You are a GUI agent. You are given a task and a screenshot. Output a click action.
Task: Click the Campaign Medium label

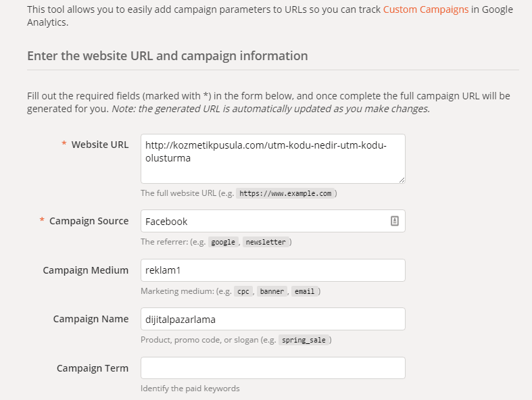pos(85,270)
